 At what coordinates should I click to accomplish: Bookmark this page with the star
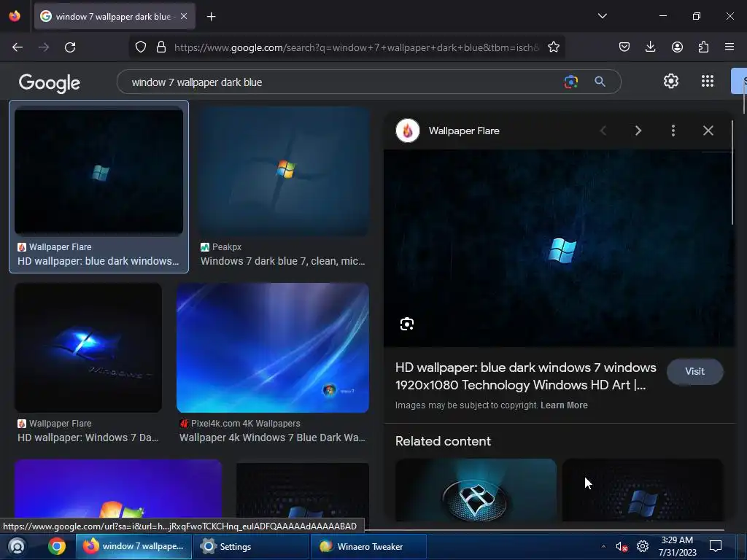(554, 47)
